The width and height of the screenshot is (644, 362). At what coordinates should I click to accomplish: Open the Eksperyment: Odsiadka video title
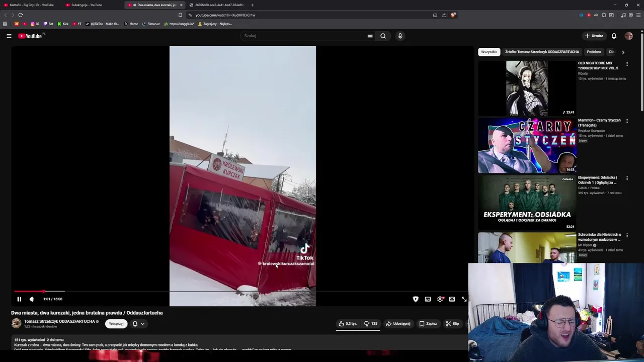(x=597, y=180)
